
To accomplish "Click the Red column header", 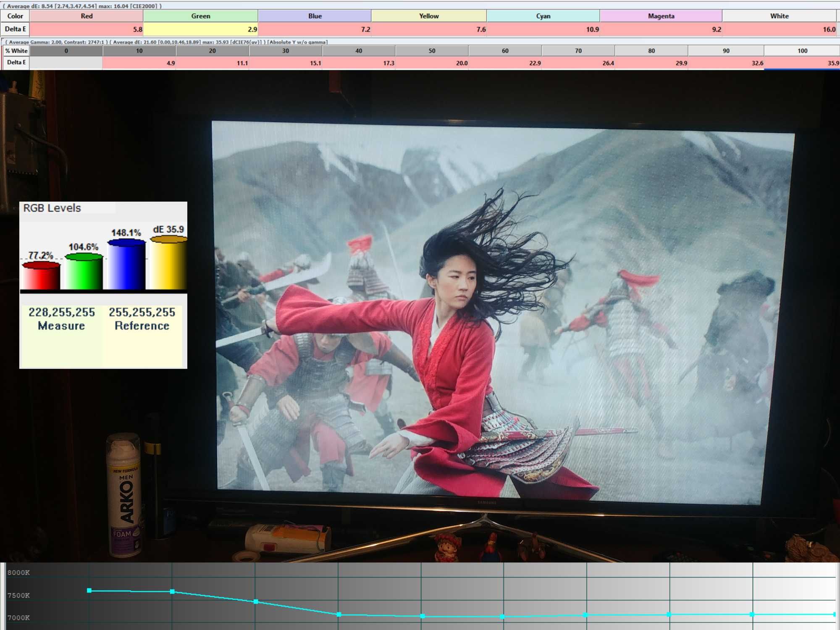I will pyautogui.click(x=87, y=16).
